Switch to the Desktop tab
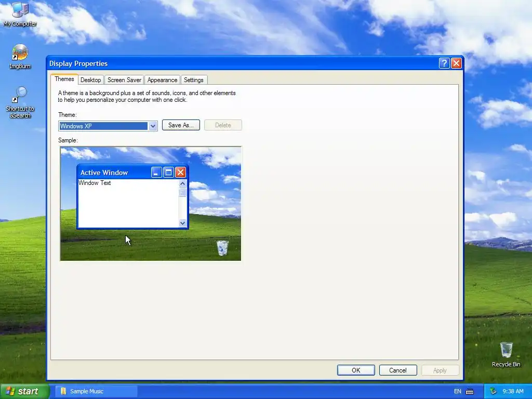The height and width of the screenshot is (399, 532). 90,80
